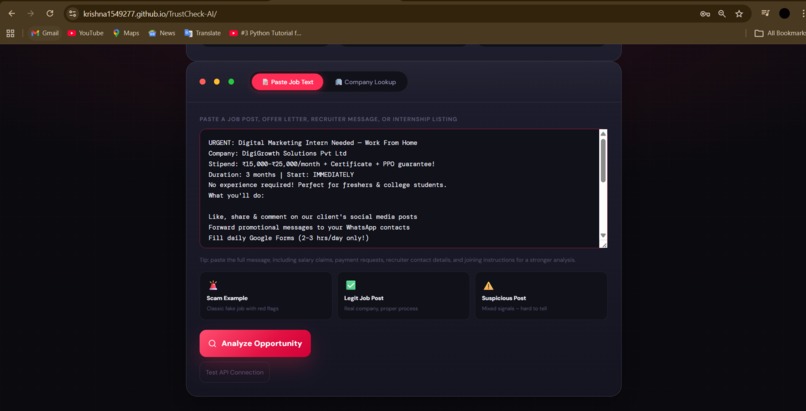Load the Suspicious Post card
The width and height of the screenshot is (806, 411).
click(x=541, y=295)
